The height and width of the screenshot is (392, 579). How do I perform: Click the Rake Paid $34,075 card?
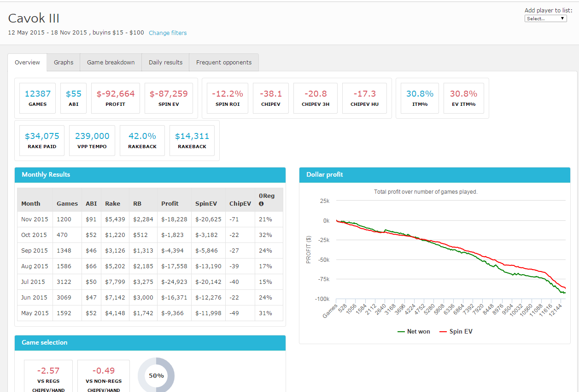(42, 140)
